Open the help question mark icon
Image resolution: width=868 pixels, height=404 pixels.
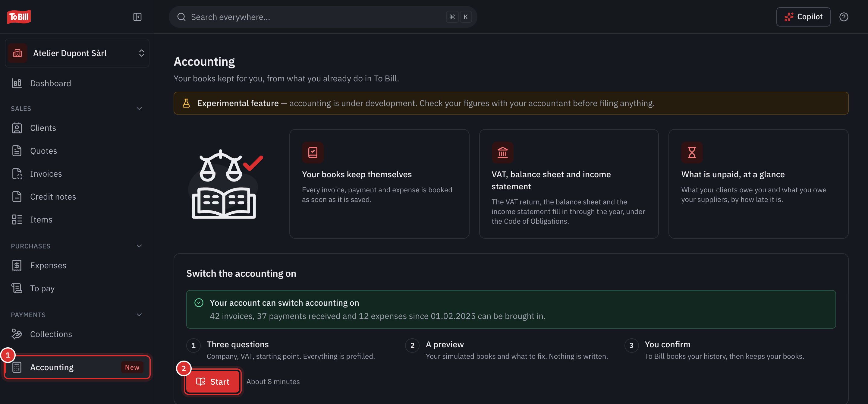click(x=843, y=17)
